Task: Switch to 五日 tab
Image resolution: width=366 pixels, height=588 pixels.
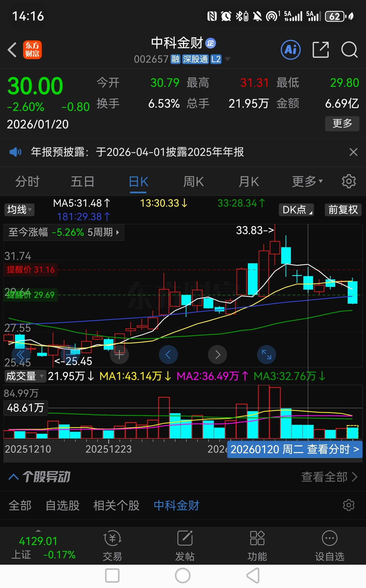Action: pos(83,182)
